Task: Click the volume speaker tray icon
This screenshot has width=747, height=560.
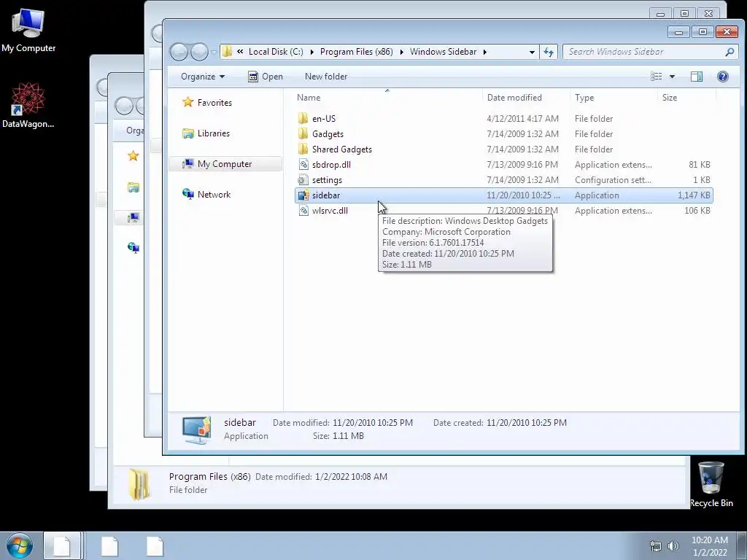Action: point(673,546)
